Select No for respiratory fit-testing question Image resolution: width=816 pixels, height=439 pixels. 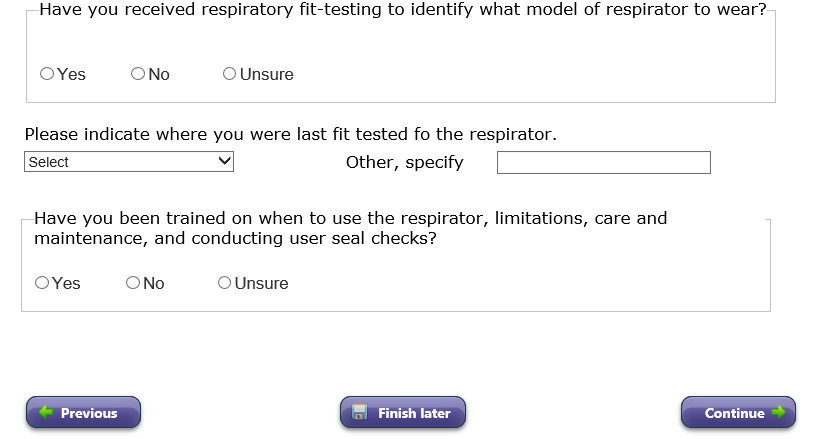(138, 74)
